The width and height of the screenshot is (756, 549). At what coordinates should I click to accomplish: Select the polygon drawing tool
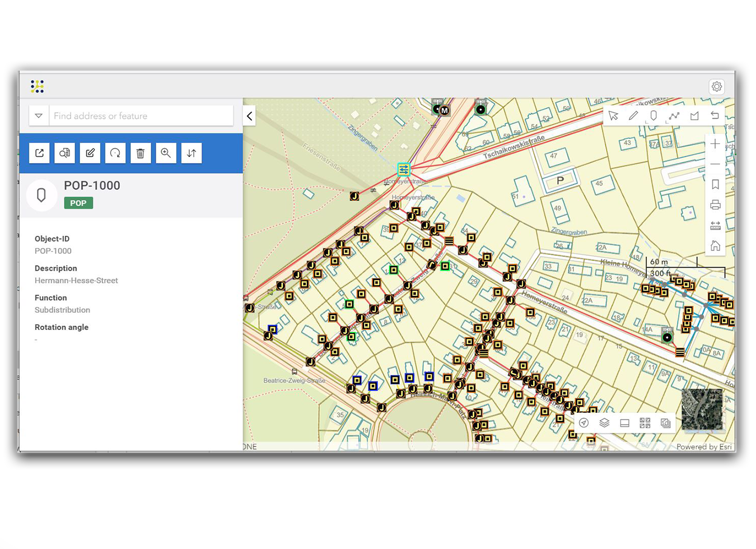694,116
